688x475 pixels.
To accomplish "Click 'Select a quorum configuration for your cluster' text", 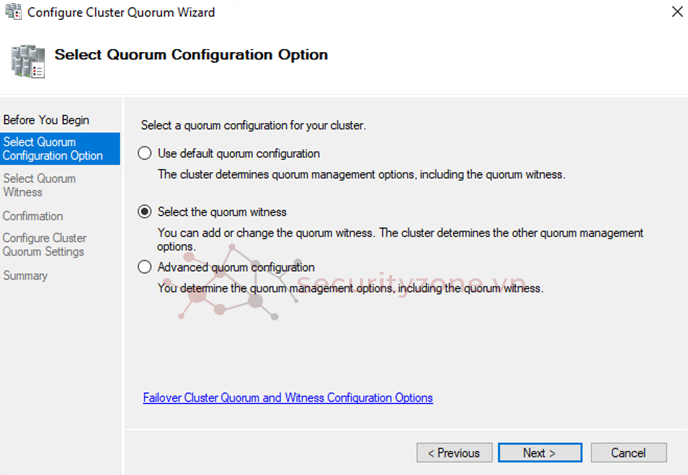I will click(x=253, y=125).
